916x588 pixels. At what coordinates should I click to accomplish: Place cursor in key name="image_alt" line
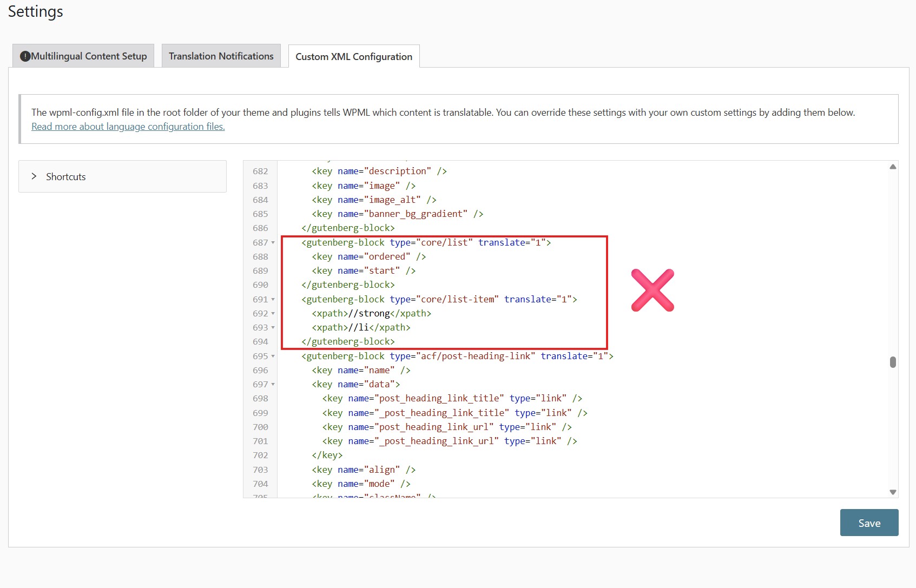(374, 200)
